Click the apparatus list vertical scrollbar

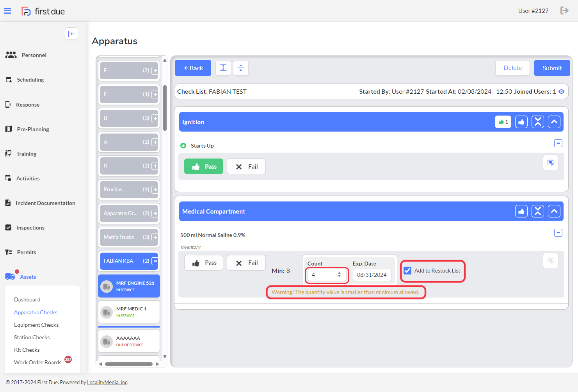pos(165,108)
